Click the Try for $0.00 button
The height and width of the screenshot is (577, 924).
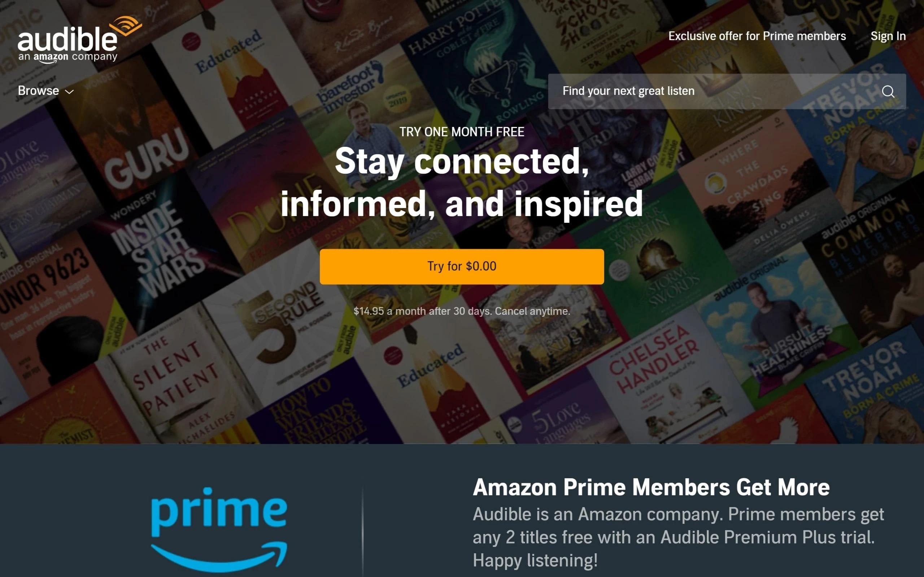462,267
